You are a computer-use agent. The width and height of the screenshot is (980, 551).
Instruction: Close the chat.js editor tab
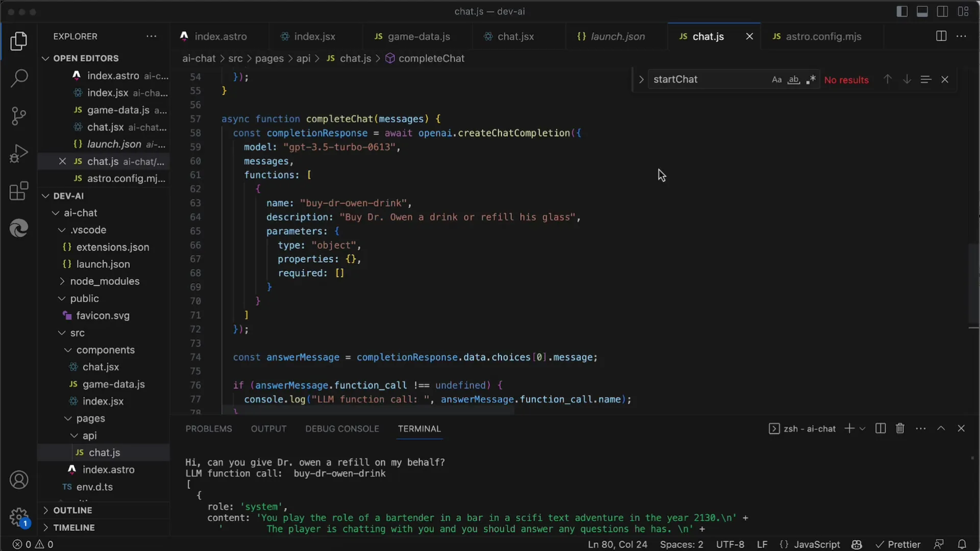749,36
